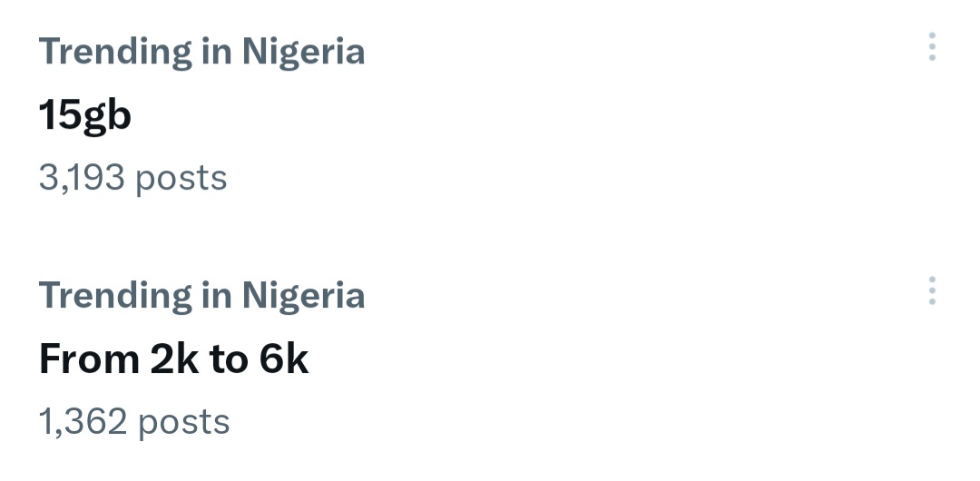View posts about From 2k to 6k
Screen dimensions: 980x481
tap(173, 360)
